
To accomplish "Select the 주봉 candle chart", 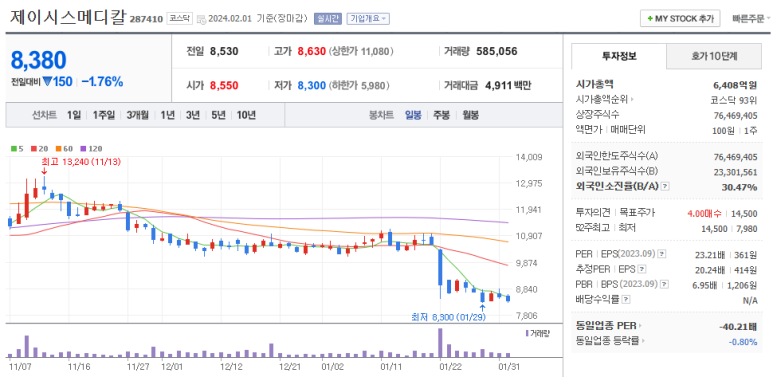I will tap(442, 115).
